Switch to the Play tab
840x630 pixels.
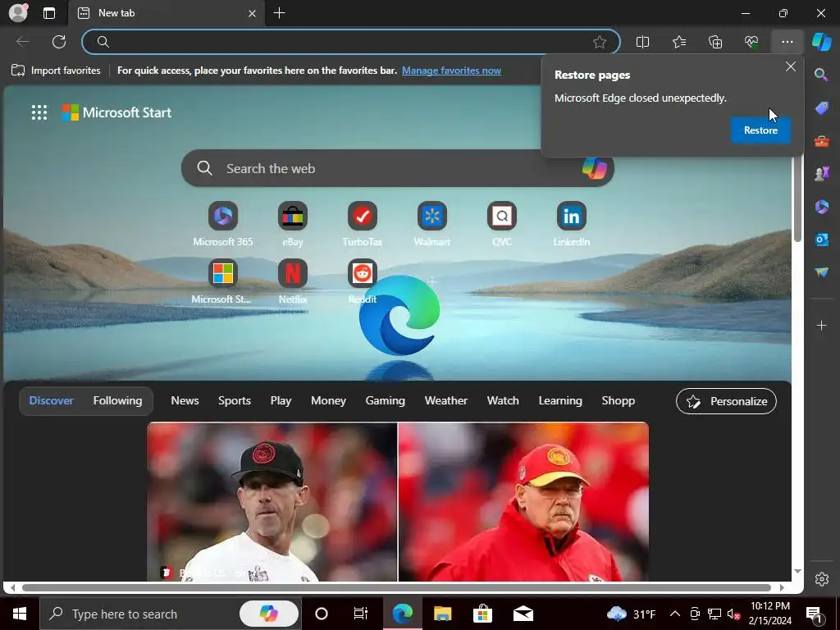[281, 400]
